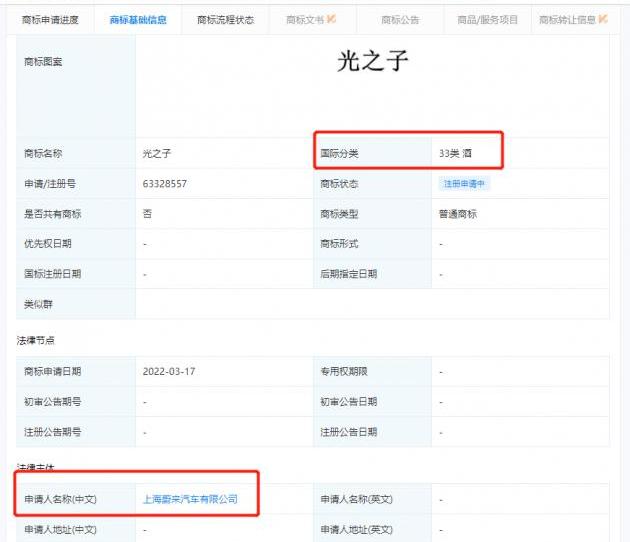
Task: Click the 注册公告日期 label
Action: click(349, 432)
